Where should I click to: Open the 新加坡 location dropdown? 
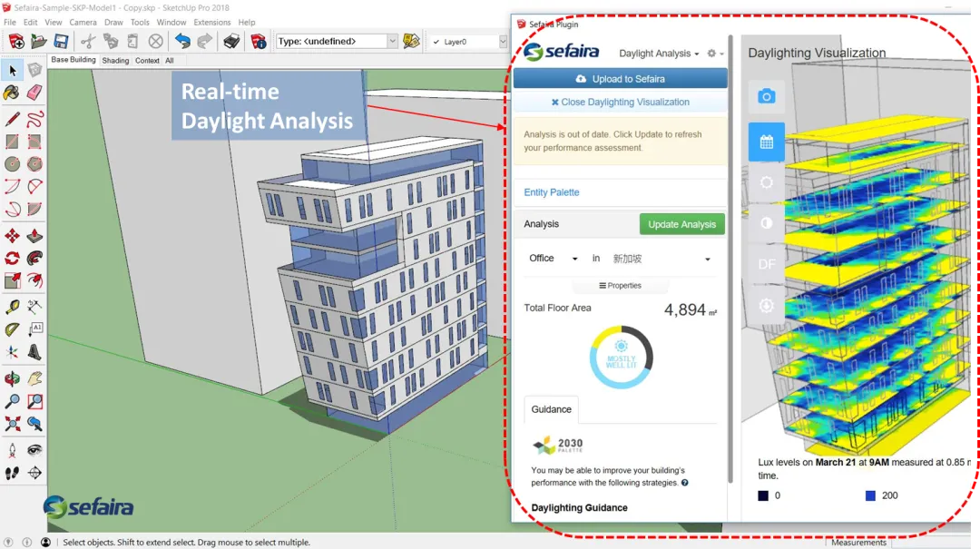(661, 259)
